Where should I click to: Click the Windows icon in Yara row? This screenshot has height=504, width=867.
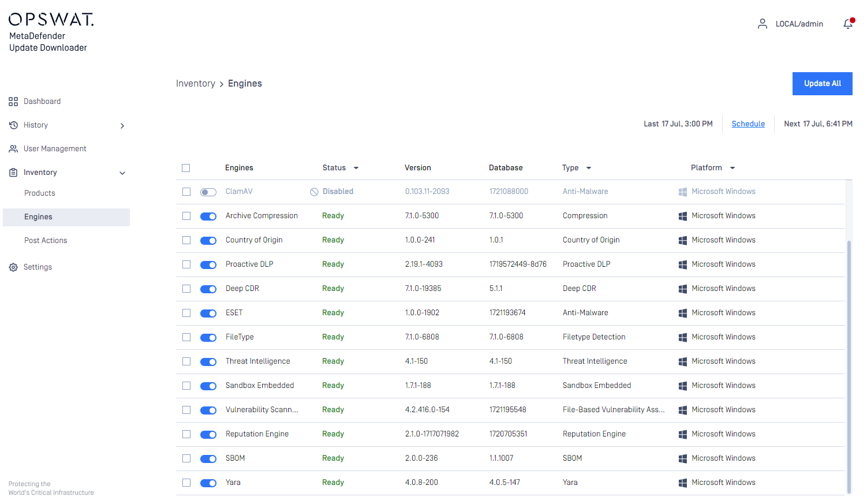[683, 483]
